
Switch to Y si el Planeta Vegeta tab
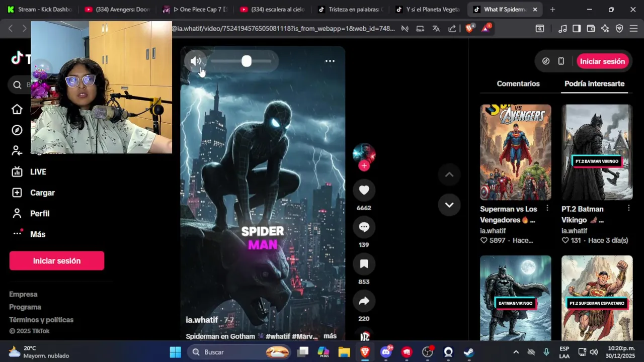pos(428,10)
